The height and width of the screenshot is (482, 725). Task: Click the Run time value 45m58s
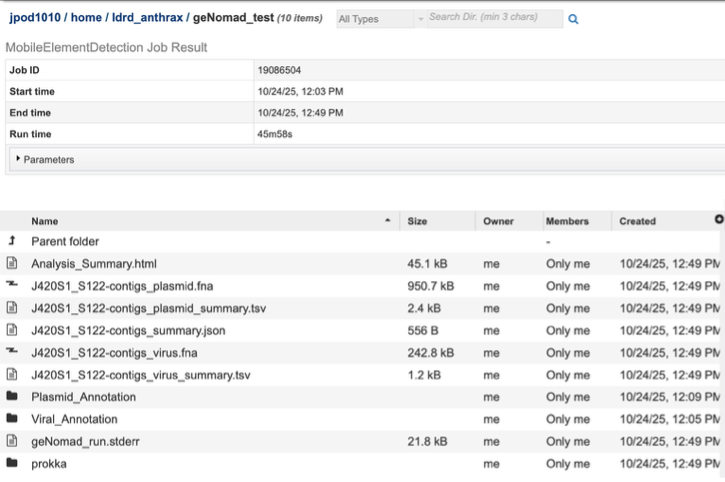click(x=275, y=134)
